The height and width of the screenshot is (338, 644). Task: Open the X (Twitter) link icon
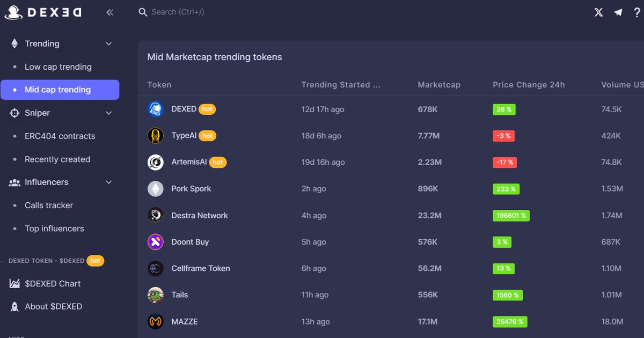point(598,12)
